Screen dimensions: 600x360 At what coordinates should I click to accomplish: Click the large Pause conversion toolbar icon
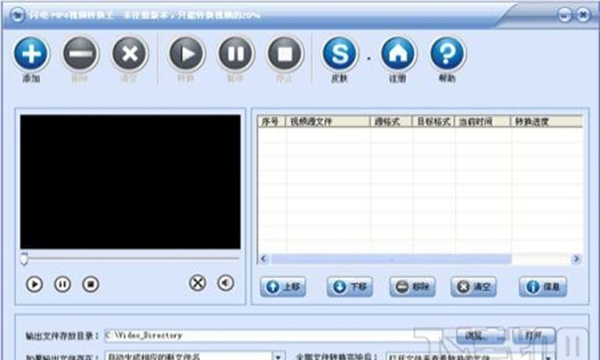point(236,54)
